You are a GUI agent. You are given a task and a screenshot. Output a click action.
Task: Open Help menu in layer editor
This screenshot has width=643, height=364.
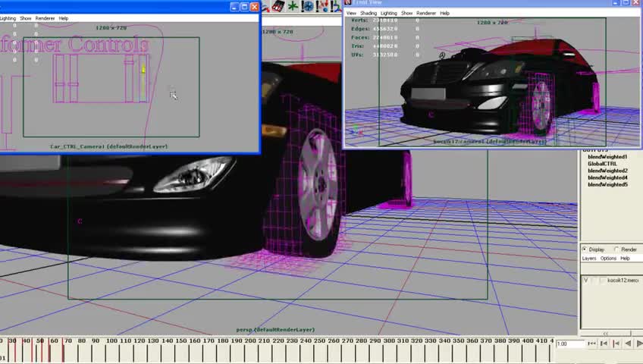click(625, 259)
